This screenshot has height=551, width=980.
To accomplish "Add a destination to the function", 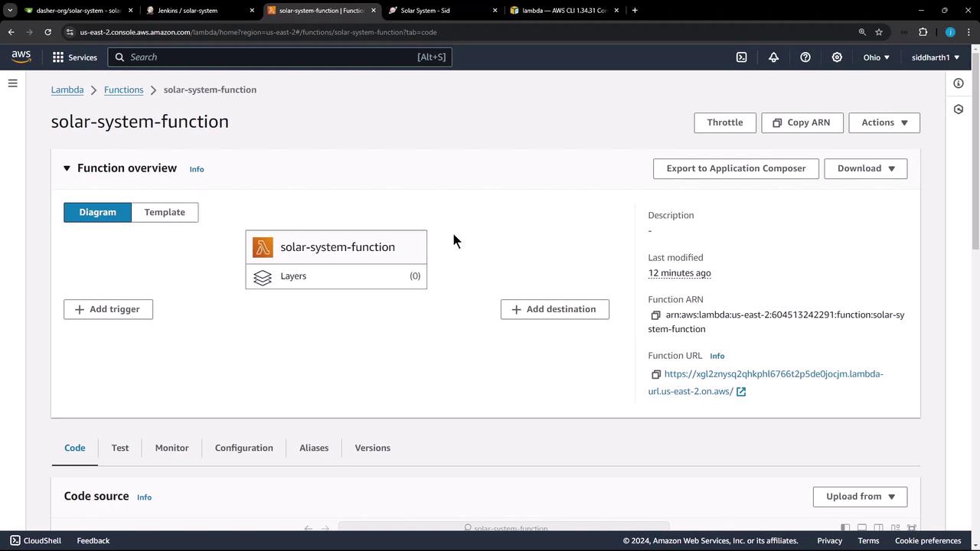I will 555,309.
